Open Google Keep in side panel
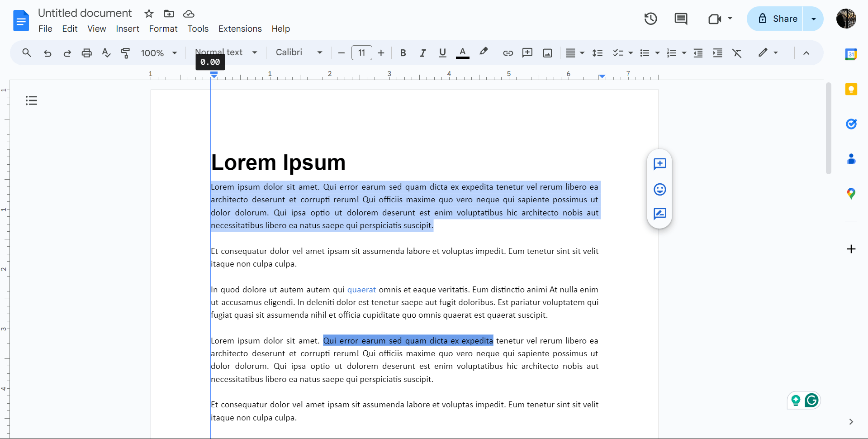868x439 pixels. tap(851, 89)
